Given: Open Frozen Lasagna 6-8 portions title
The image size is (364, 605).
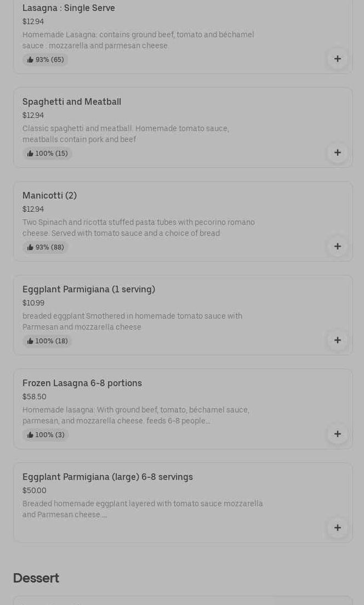Looking at the screenshot, I should [x=82, y=383].
